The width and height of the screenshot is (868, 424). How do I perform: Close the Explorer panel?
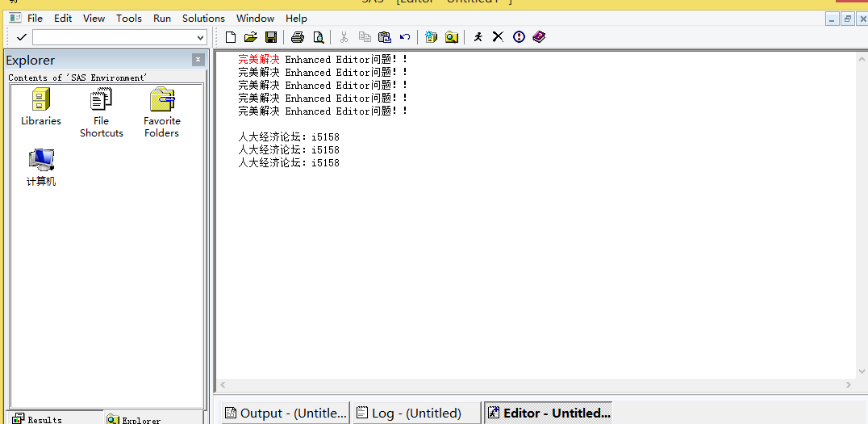pyautogui.click(x=198, y=60)
